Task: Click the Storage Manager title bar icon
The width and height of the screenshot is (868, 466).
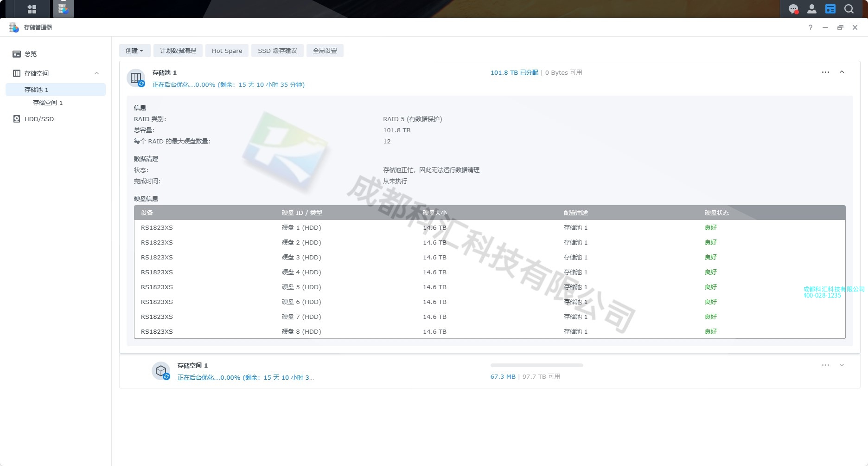Action: [14, 27]
